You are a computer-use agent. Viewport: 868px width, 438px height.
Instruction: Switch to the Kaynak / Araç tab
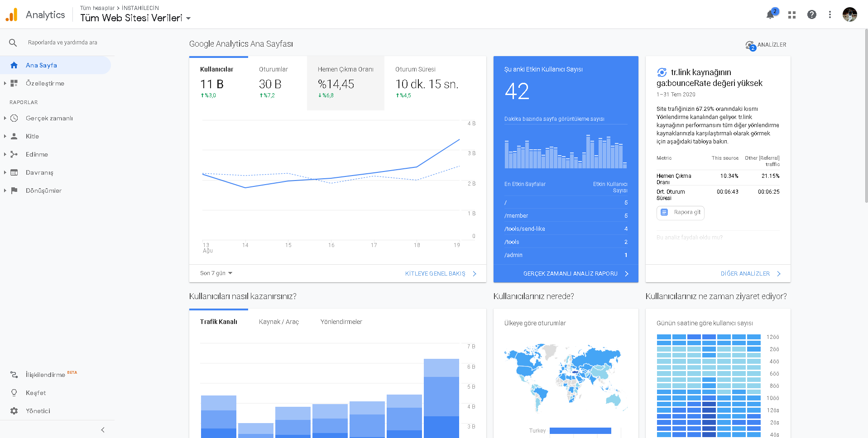tap(279, 322)
